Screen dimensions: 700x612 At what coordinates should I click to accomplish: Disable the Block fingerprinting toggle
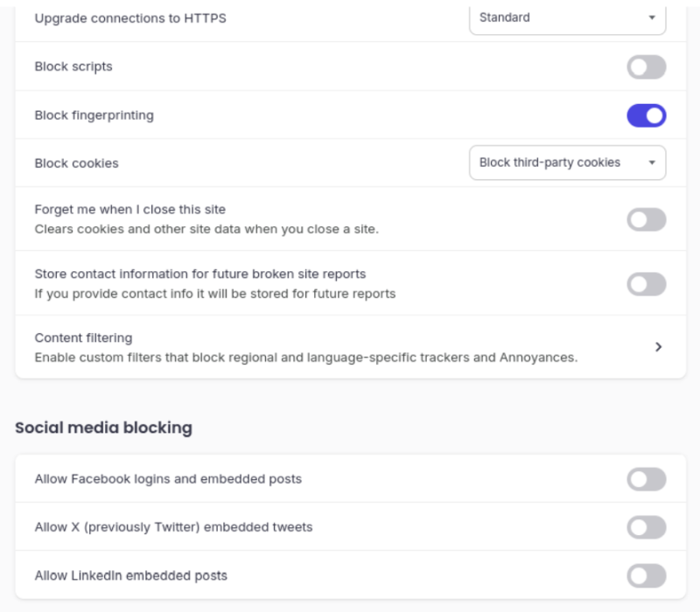pos(646,115)
